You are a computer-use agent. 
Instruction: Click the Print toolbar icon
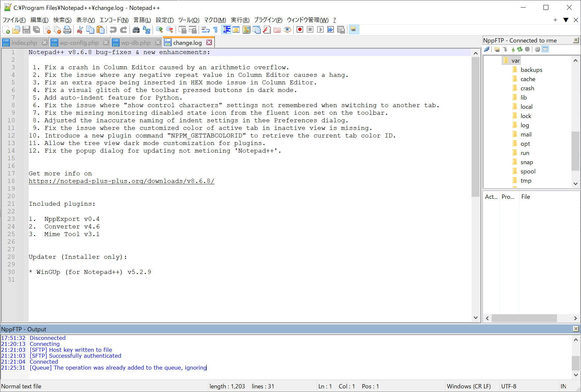click(x=67, y=30)
